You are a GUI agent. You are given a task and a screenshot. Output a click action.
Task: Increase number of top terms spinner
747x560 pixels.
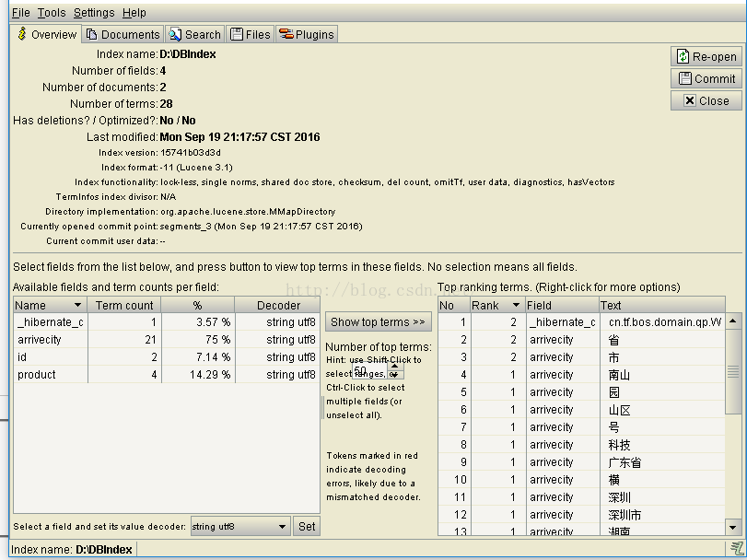(x=395, y=366)
